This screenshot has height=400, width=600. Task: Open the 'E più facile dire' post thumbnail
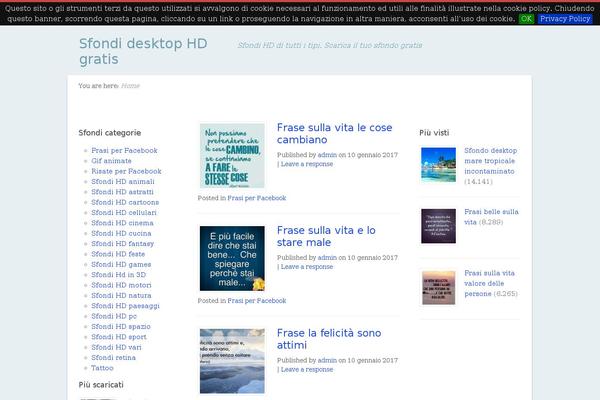click(232, 258)
